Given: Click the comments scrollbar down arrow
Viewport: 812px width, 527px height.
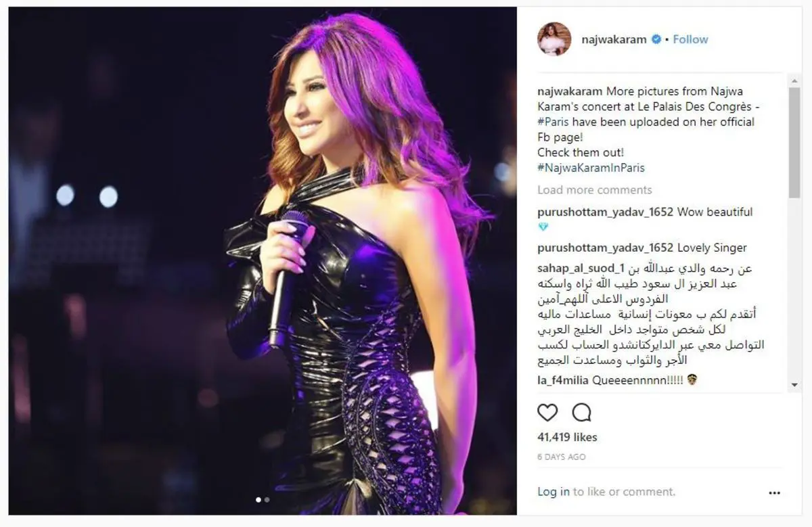Looking at the screenshot, I should [794, 385].
